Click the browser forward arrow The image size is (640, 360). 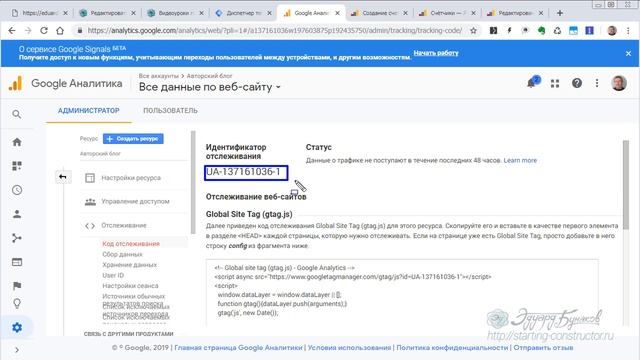tap(28, 31)
